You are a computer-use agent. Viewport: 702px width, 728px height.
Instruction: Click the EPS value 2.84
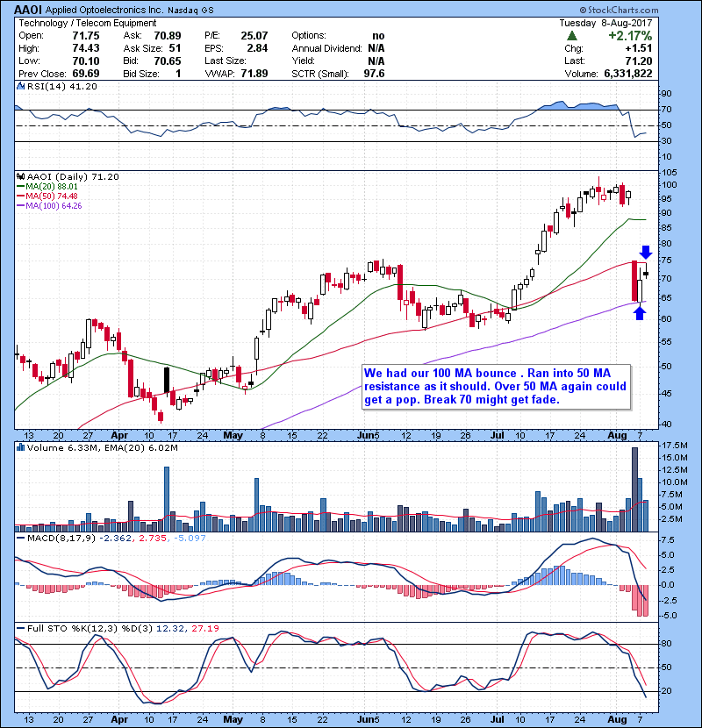point(257,48)
